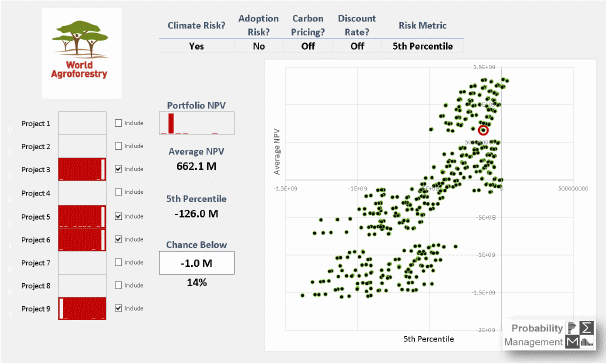Uncheck Include for Project 6
The height and width of the screenshot is (363, 606).
(x=118, y=239)
